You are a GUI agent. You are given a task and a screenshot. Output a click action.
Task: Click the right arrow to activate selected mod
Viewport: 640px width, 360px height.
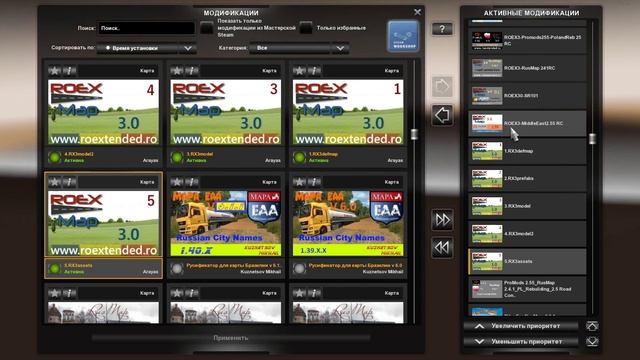[x=442, y=87]
